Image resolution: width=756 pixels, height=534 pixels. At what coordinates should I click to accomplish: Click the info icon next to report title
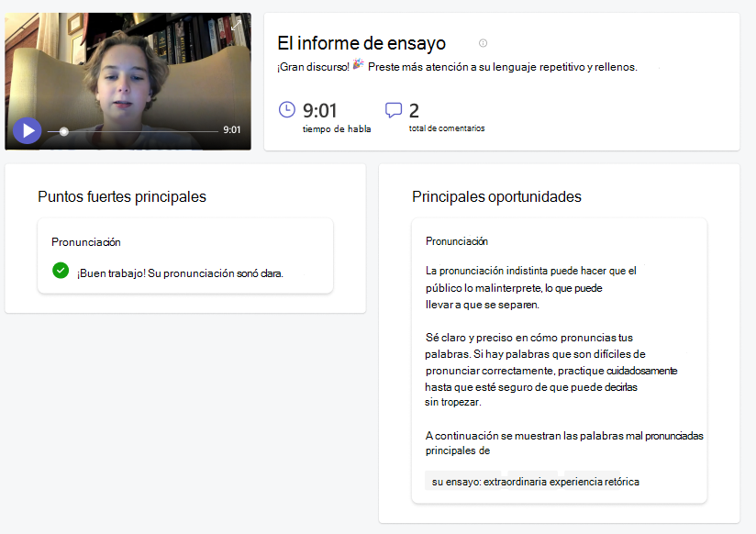[x=483, y=43]
